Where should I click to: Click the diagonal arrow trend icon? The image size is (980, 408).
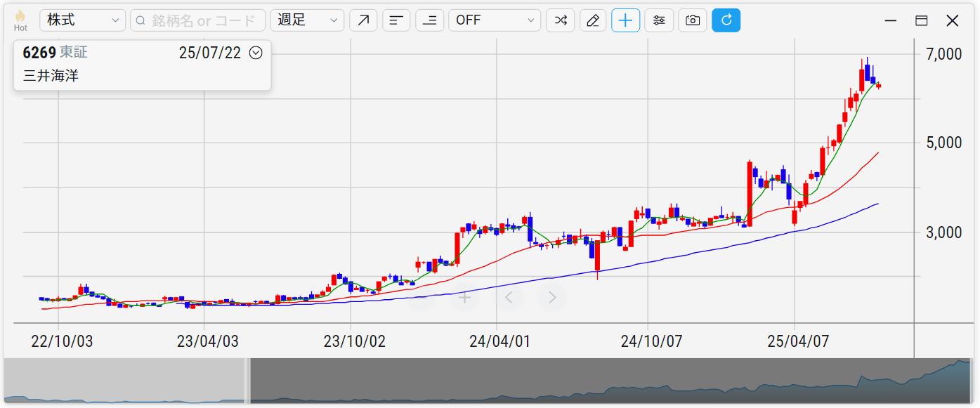click(363, 20)
